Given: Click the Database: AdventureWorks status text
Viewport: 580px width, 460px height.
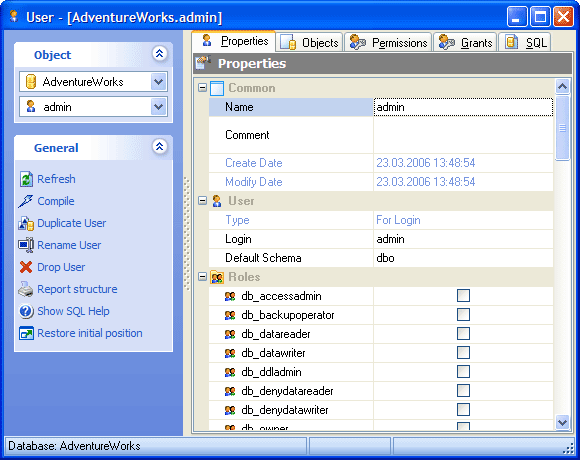Looking at the screenshot, I should pyautogui.click(x=74, y=446).
